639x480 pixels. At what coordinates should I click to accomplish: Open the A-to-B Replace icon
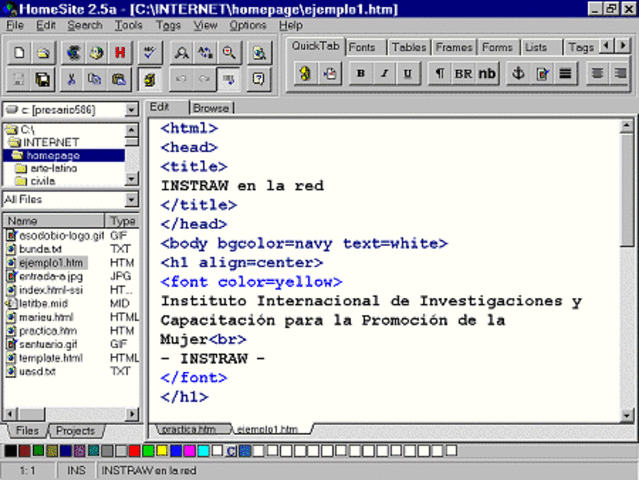tap(205, 53)
